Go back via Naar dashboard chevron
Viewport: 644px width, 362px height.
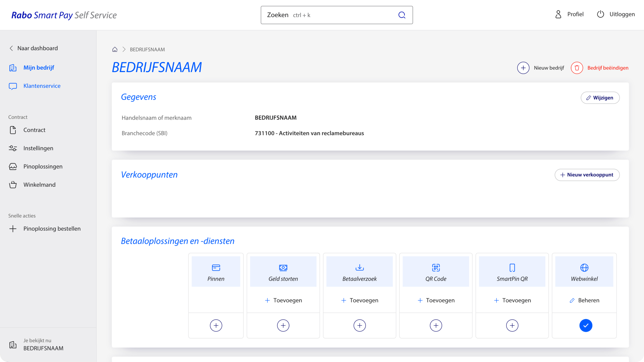pos(11,48)
